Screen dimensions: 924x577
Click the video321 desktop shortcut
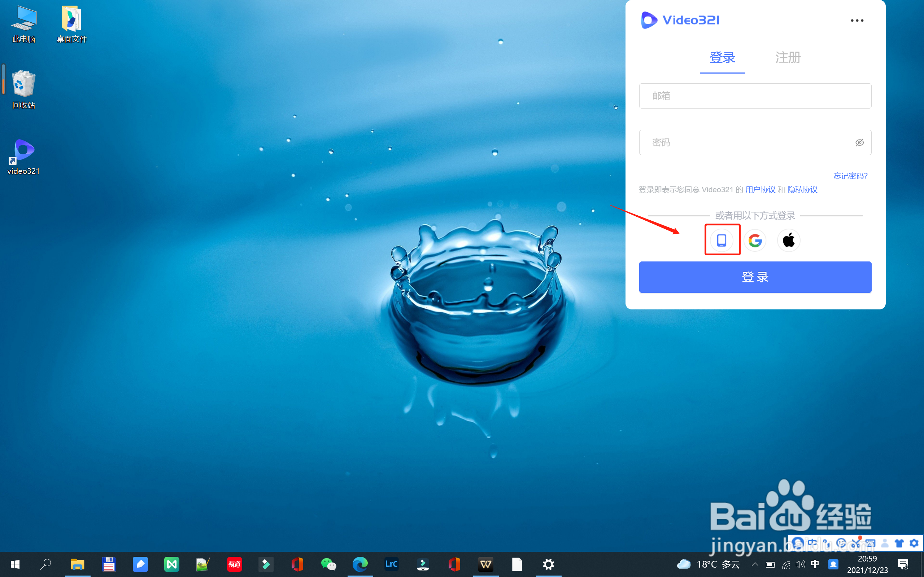coord(23,157)
